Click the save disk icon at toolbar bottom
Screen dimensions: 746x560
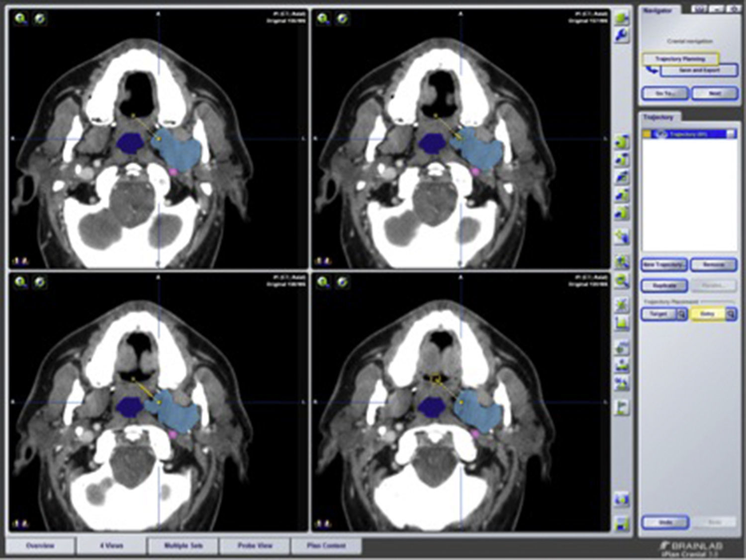click(622, 523)
